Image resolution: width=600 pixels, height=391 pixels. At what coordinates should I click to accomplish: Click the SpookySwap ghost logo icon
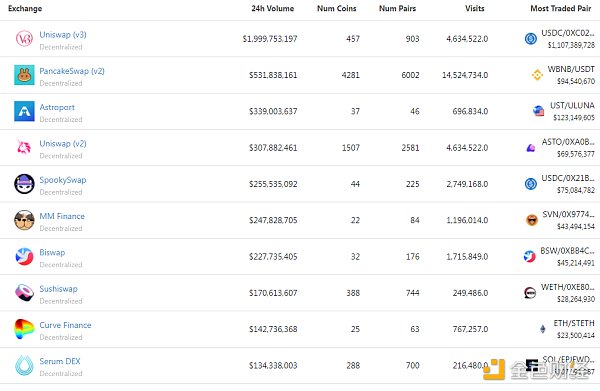(x=24, y=184)
